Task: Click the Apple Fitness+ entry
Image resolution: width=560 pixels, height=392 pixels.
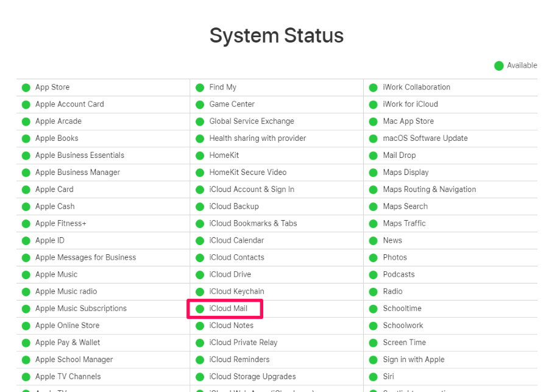Action: (x=61, y=223)
